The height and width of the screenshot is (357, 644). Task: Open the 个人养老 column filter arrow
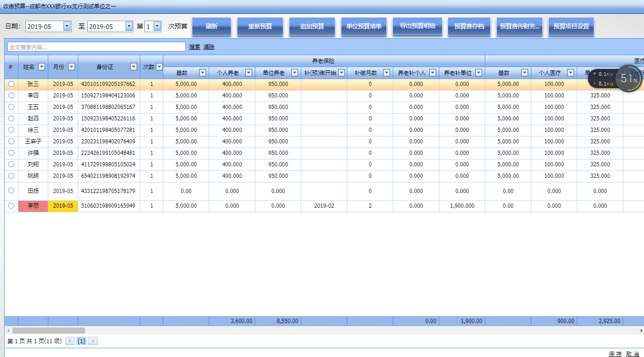pos(248,73)
